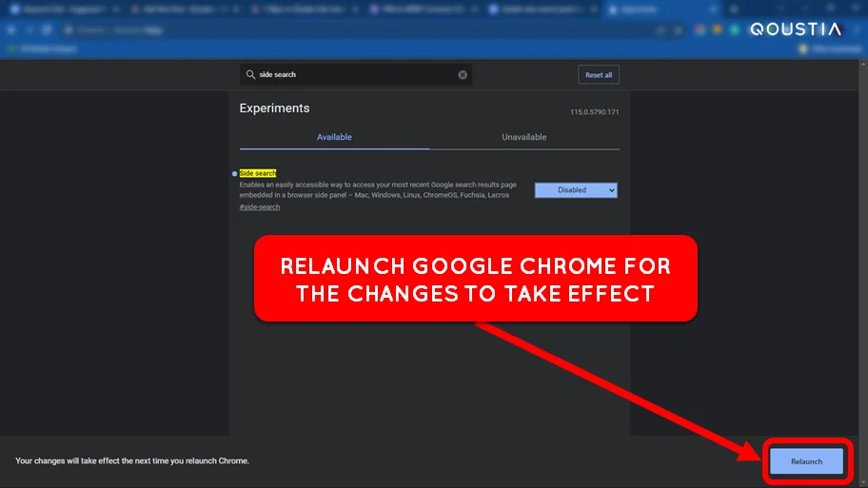Clear the side search query
The height and width of the screenshot is (488, 868).
[x=463, y=75]
